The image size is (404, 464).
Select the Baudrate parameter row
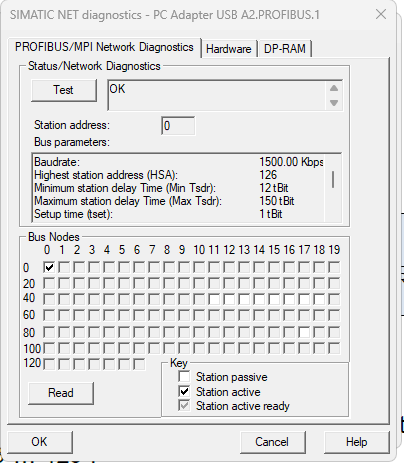[x=179, y=162]
